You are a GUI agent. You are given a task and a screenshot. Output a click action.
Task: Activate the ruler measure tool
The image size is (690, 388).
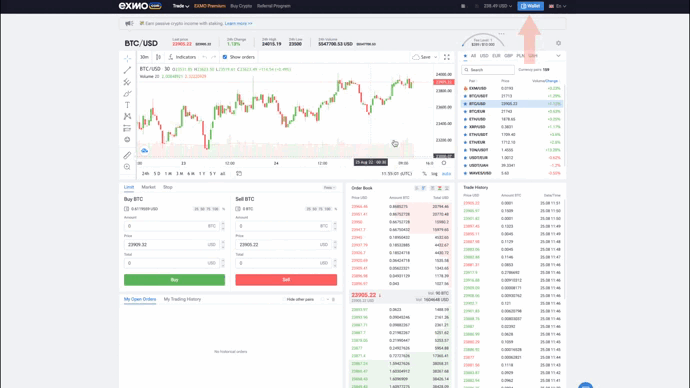[127, 155]
